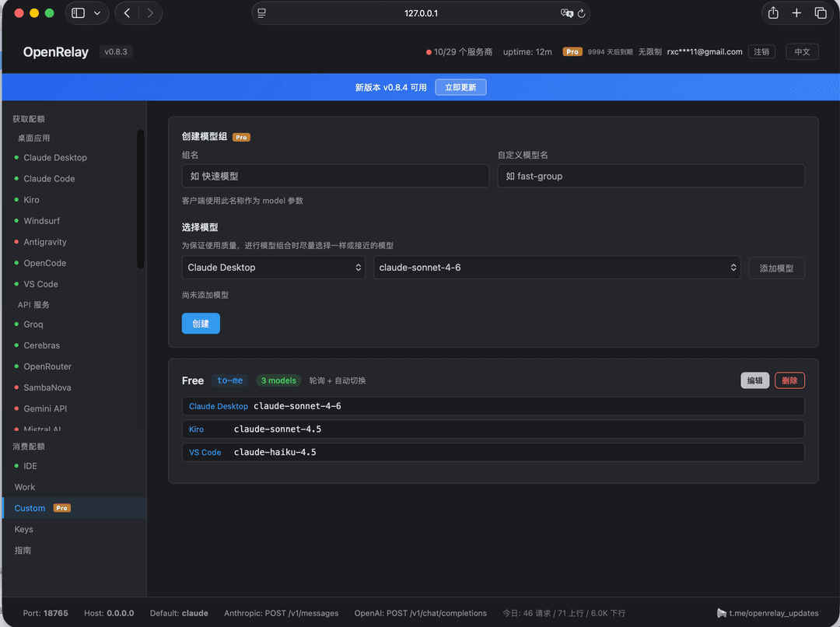Open the Work sidebar item
The width and height of the screenshot is (840, 627).
pyautogui.click(x=25, y=487)
